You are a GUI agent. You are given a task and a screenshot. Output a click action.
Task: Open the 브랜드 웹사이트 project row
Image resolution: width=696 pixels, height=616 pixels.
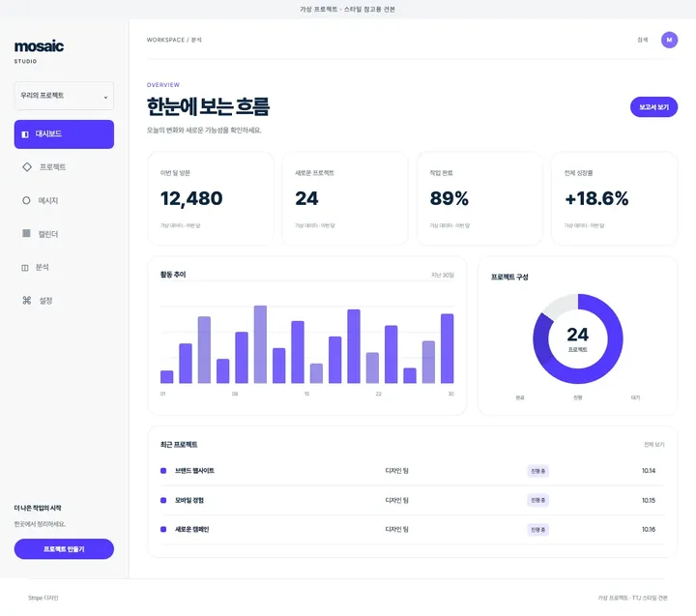tap(413, 471)
